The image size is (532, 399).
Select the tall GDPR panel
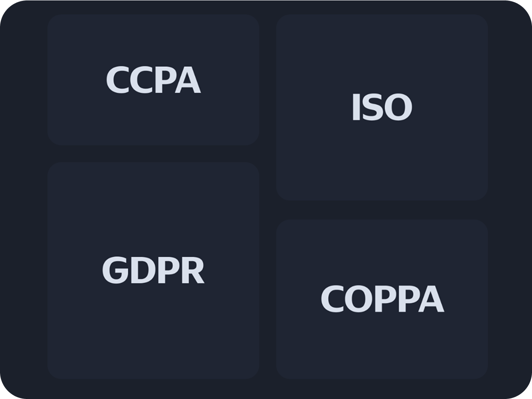[x=153, y=270]
